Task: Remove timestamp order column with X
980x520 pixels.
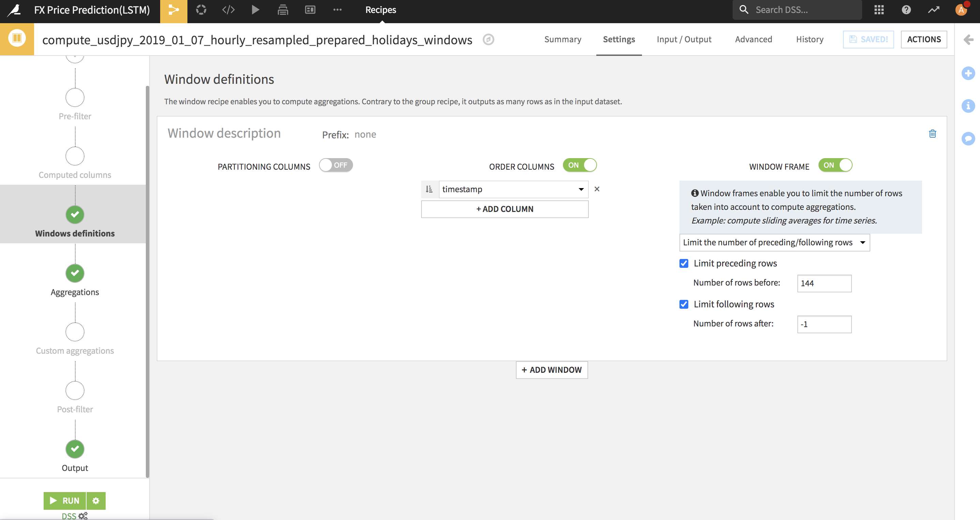Action: click(x=597, y=189)
